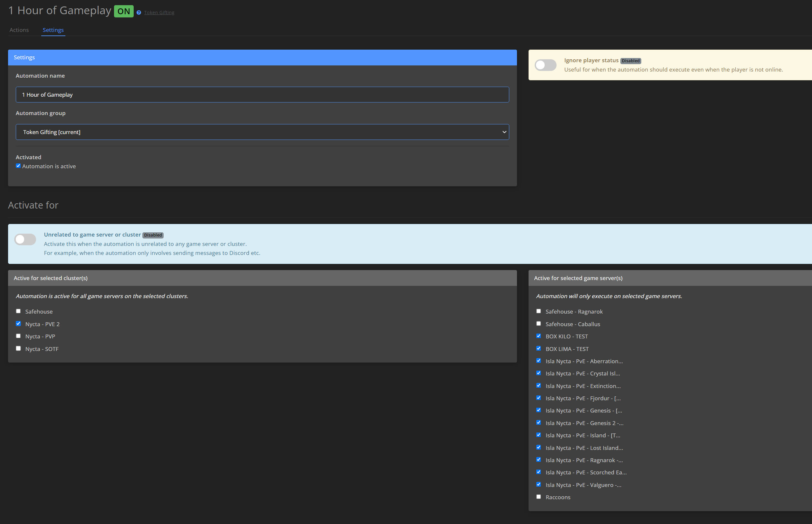This screenshot has height=524, width=812.
Task: Select the Settings tab
Action: [53, 30]
